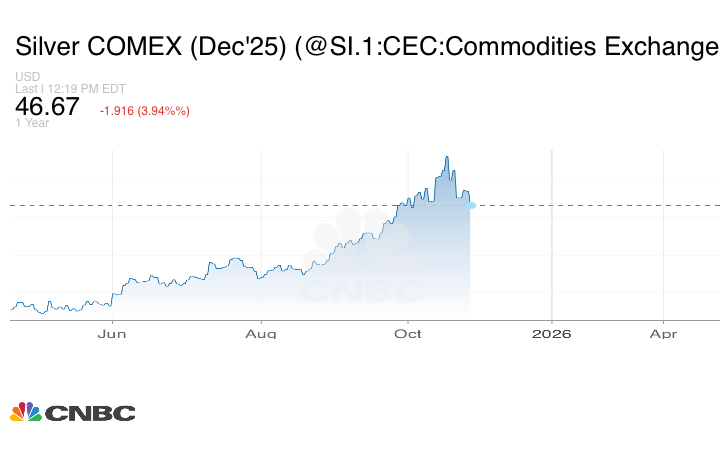Click the 46.67 last price value
The width and height of the screenshot is (720, 450).
47,107
